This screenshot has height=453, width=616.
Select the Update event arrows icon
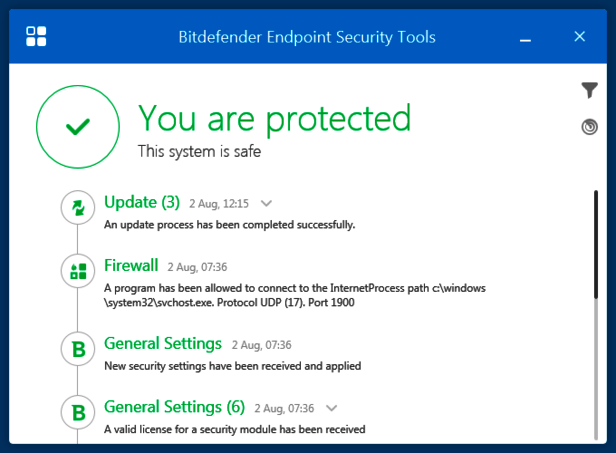(77, 206)
